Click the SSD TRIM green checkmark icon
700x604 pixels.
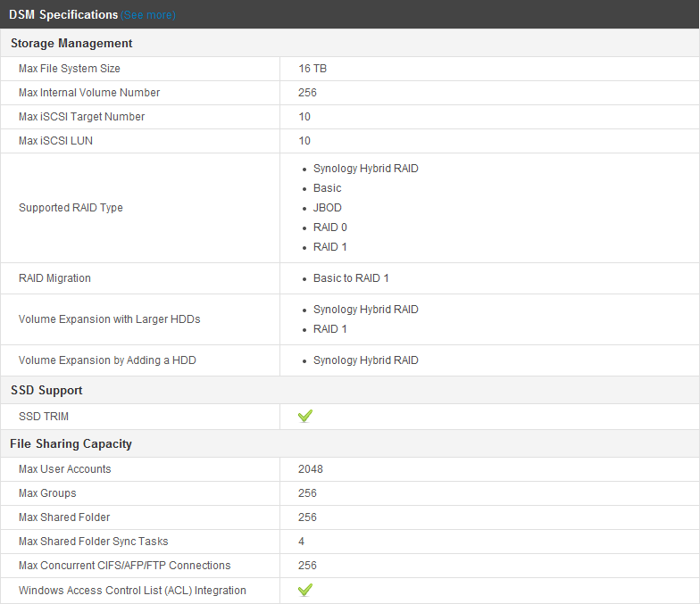(x=305, y=416)
